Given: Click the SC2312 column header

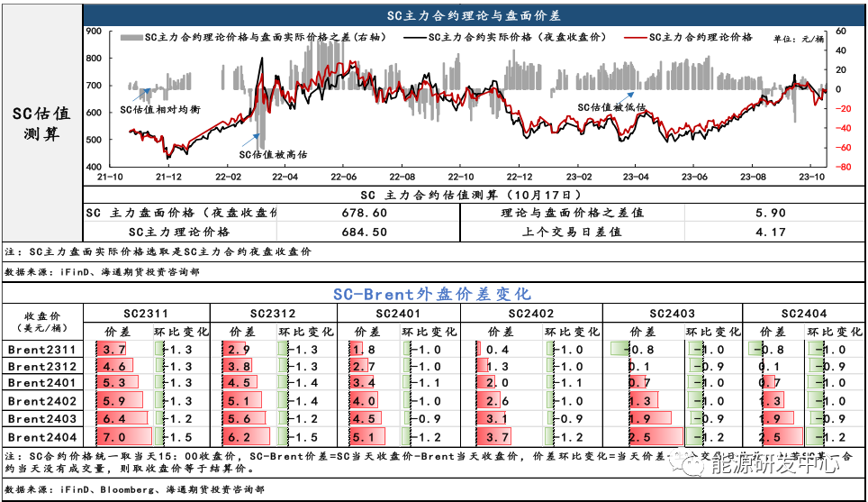Looking at the screenshot, I should tap(273, 314).
